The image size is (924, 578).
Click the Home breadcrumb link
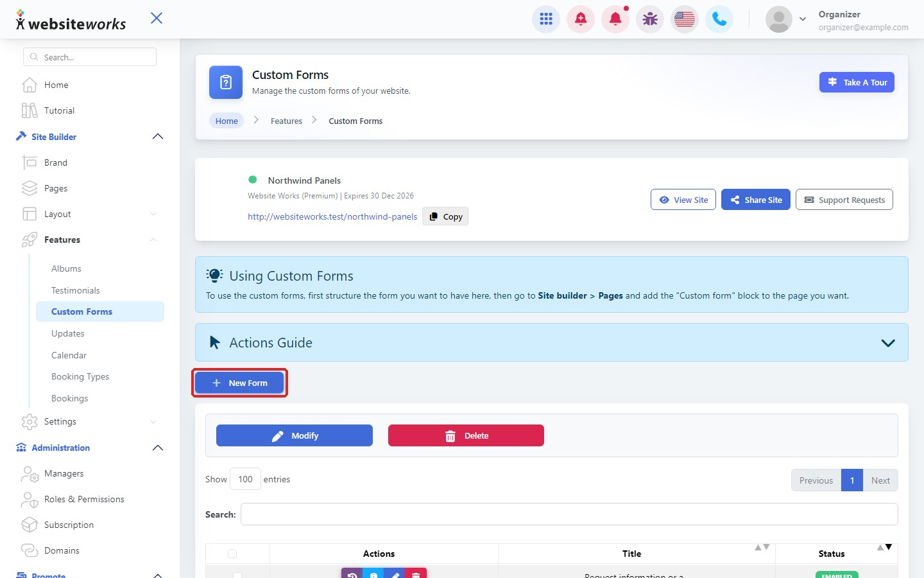pos(227,121)
